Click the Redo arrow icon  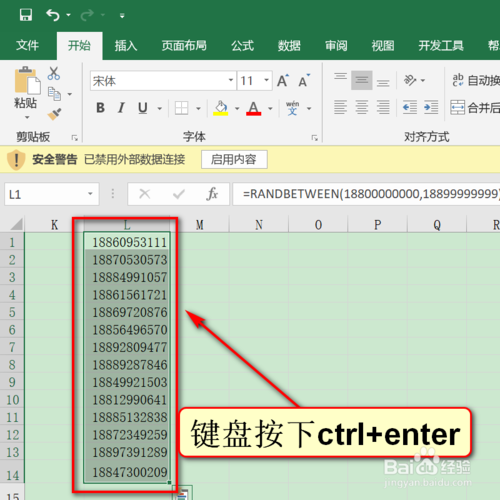click(x=87, y=15)
